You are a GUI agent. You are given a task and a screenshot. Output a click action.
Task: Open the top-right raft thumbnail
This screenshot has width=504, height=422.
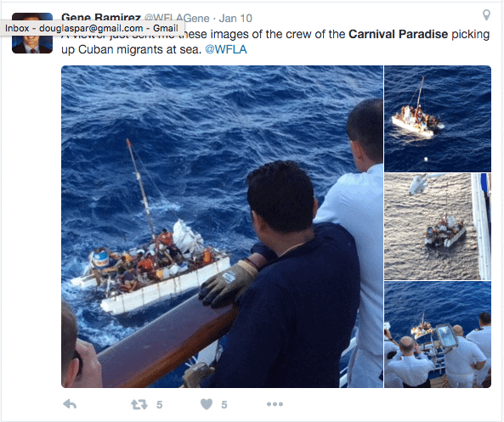(438, 119)
